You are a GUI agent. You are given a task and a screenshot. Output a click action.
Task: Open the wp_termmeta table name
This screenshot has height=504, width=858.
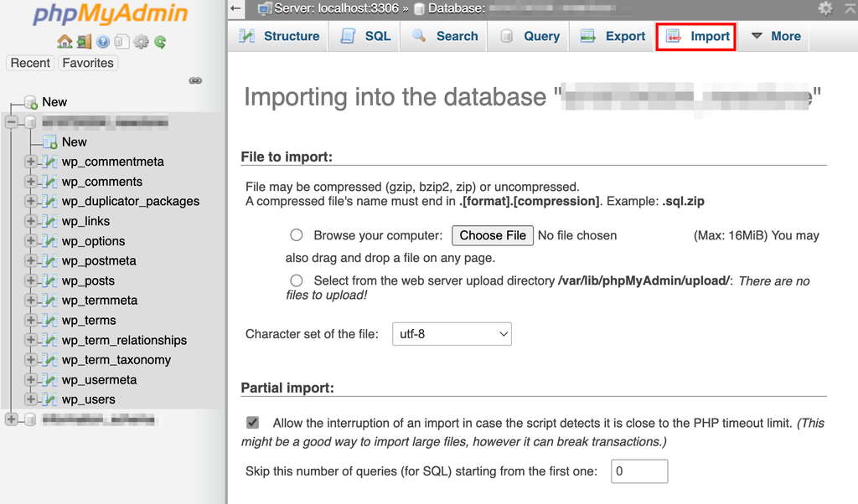point(100,300)
